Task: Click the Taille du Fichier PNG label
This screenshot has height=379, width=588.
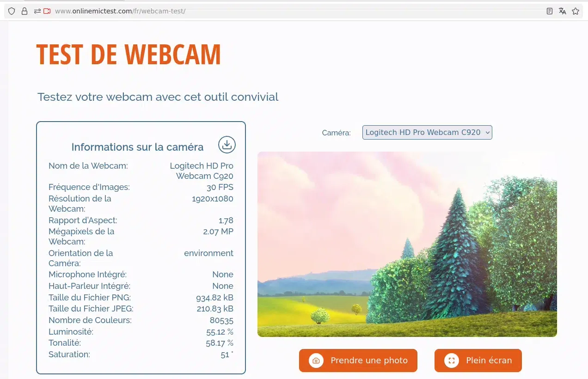Action: coord(90,297)
